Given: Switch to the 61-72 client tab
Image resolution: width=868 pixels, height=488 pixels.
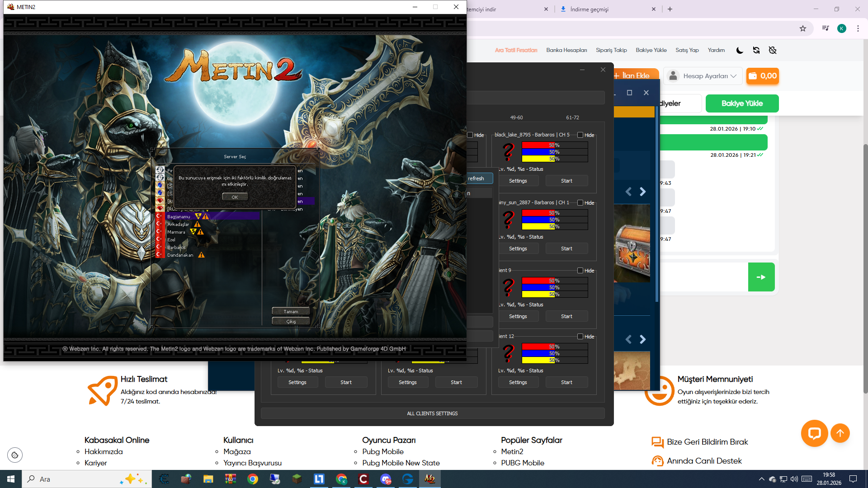Looking at the screenshot, I should pyautogui.click(x=572, y=117).
